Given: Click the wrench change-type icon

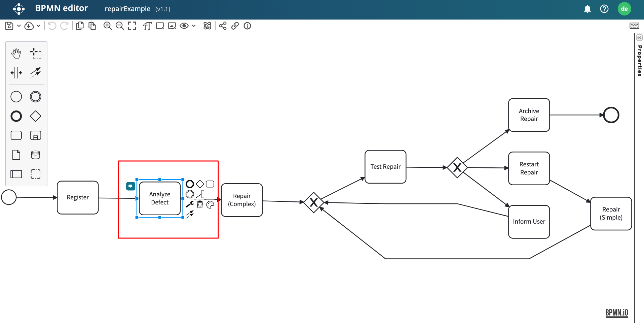Looking at the screenshot, I should coord(190,204).
